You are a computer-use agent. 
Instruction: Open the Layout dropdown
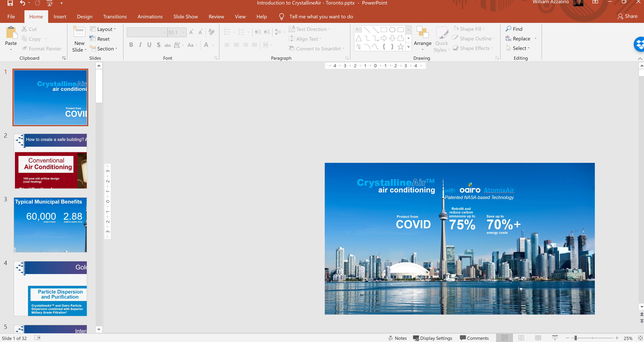point(103,29)
